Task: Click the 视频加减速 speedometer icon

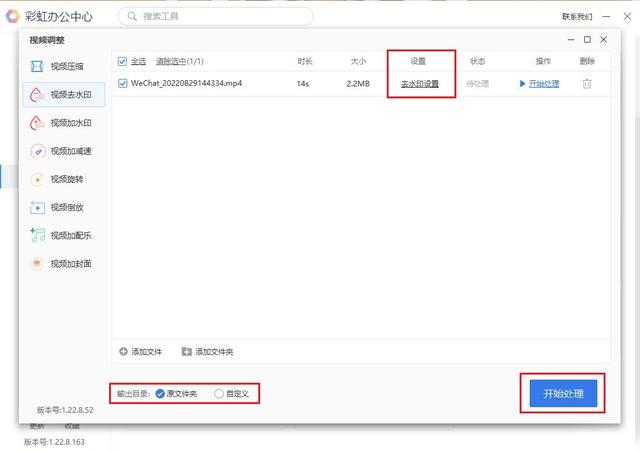Action: [38, 151]
